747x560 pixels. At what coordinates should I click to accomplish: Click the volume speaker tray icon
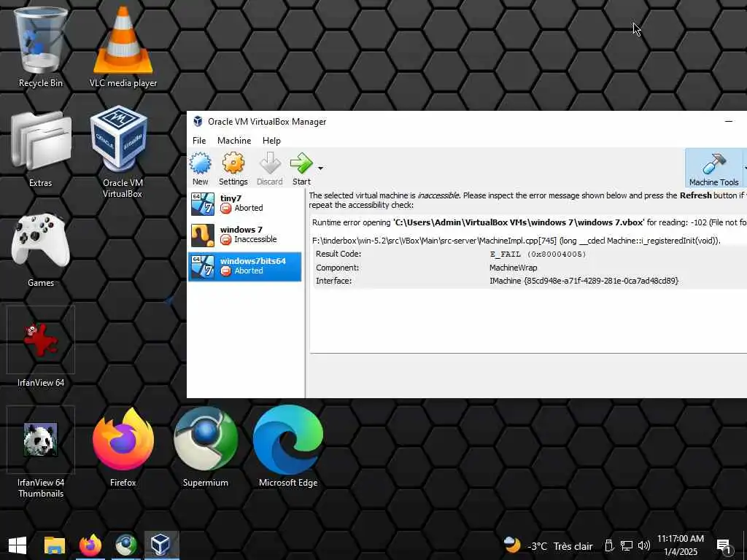coord(643,546)
